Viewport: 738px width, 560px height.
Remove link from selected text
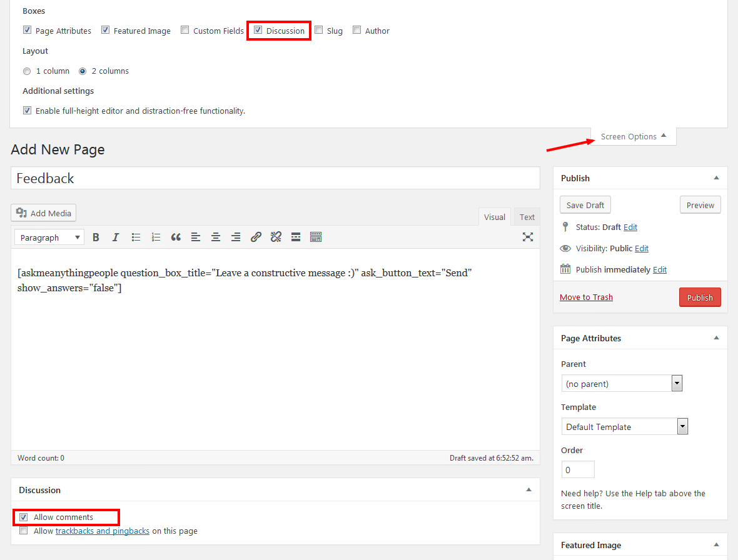tap(276, 237)
